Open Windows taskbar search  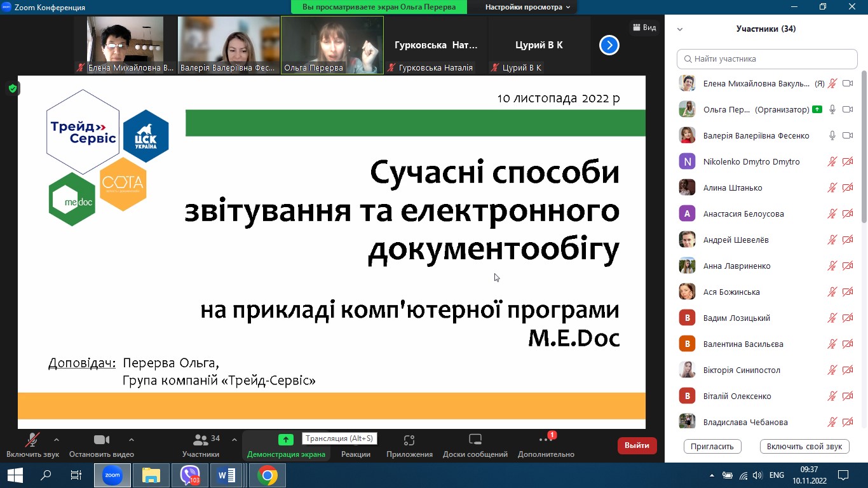click(x=46, y=475)
